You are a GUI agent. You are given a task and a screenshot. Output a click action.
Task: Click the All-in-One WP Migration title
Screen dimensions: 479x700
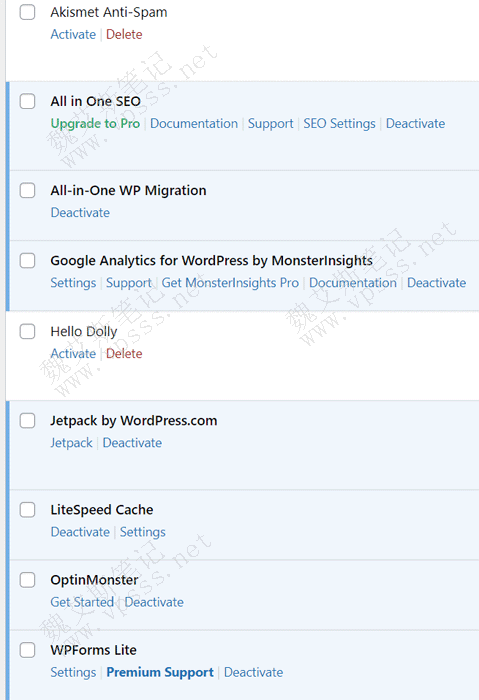click(129, 191)
